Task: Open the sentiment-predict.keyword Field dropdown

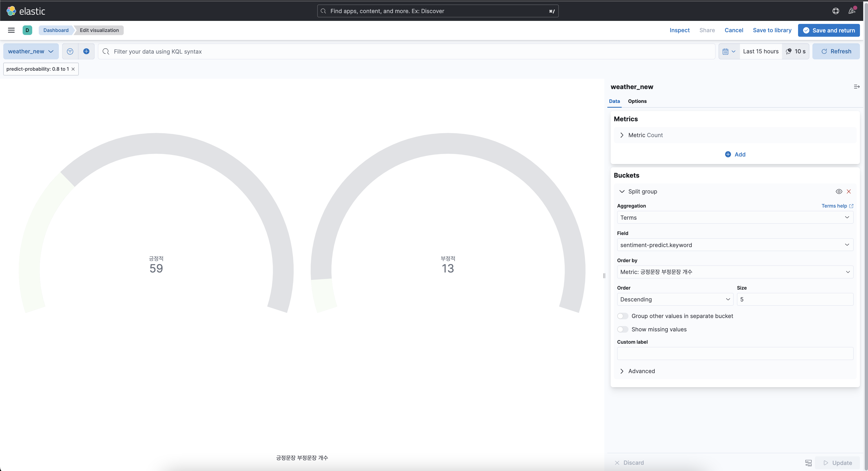Action: [x=735, y=245]
